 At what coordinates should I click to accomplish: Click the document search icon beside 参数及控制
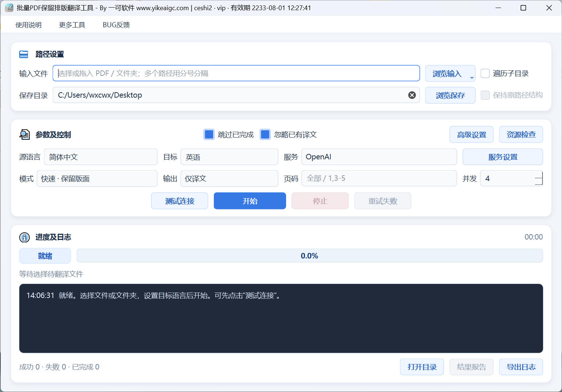(24, 135)
